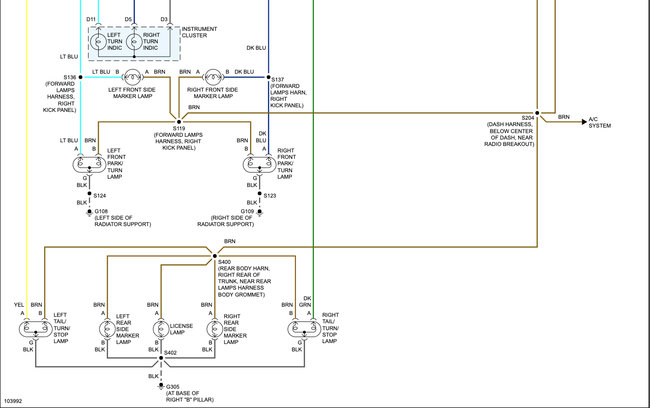650x408 pixels.
Task: Click the RIGHT FRONT PARK/TURN LAMP label
Action: 286,164
